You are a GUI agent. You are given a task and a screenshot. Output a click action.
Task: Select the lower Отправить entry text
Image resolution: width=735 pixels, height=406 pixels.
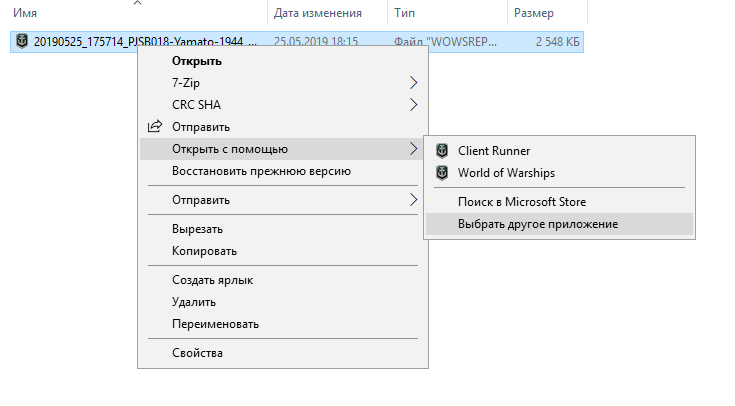(201, 200)
